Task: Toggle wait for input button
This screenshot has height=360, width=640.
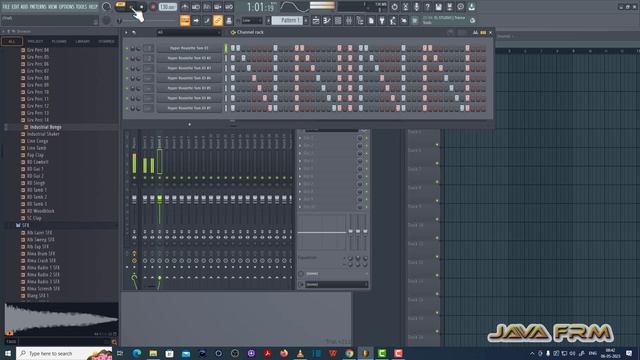Action: coord(196,7)
